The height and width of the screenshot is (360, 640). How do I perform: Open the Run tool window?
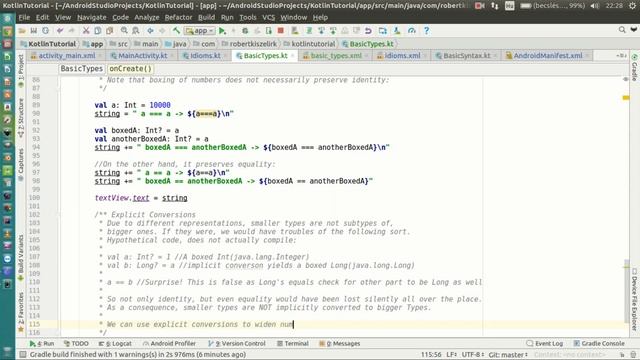click(42, 344)
